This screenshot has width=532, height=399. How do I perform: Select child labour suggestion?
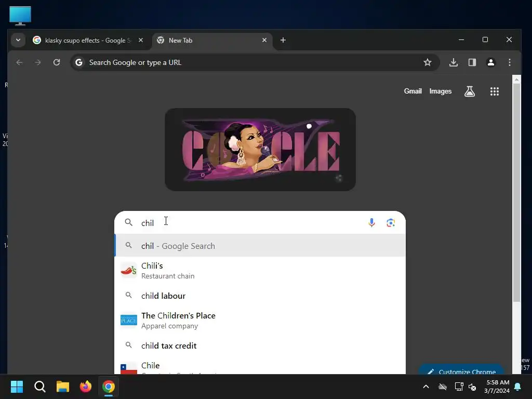tap(260, 296)
